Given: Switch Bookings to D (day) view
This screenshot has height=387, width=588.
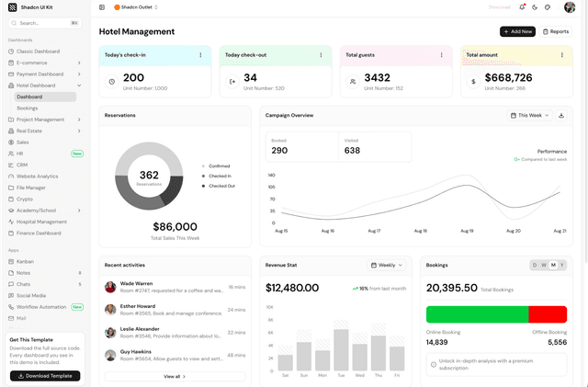Looking at the screenshot, I should [535, 265].
